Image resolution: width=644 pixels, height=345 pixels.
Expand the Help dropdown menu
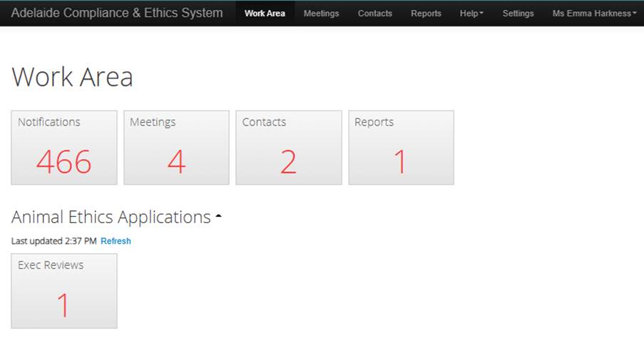tap(471, 14)
